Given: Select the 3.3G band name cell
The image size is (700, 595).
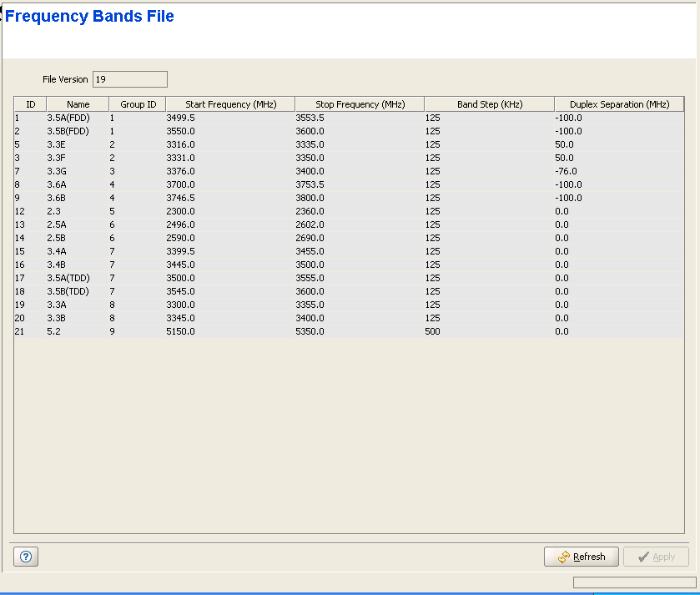Looking at the screenshot, I should [57, 171].
